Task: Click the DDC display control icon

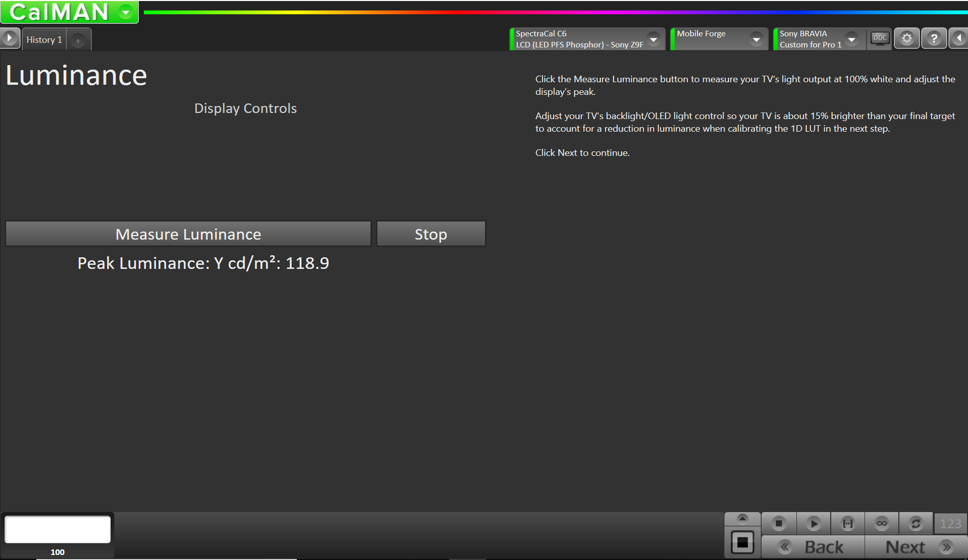Action: coord(880,39)
